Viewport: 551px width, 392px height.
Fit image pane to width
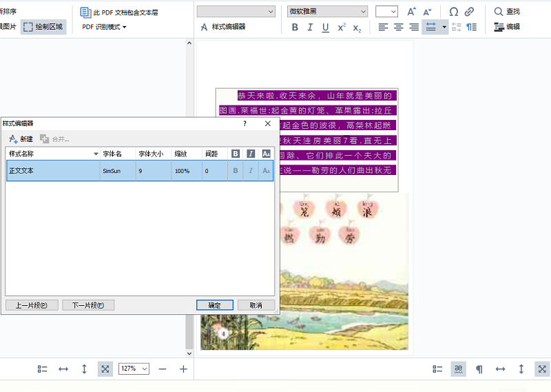coord(63,369)
